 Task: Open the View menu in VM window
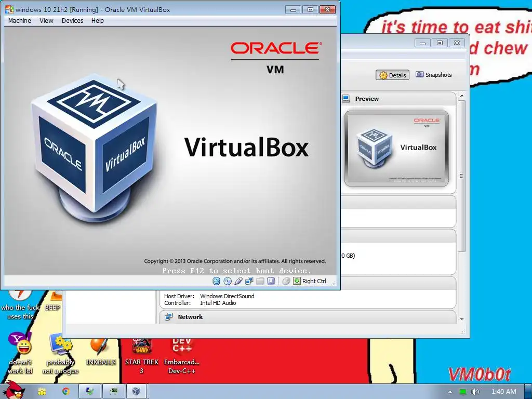[x=46, y=21]
